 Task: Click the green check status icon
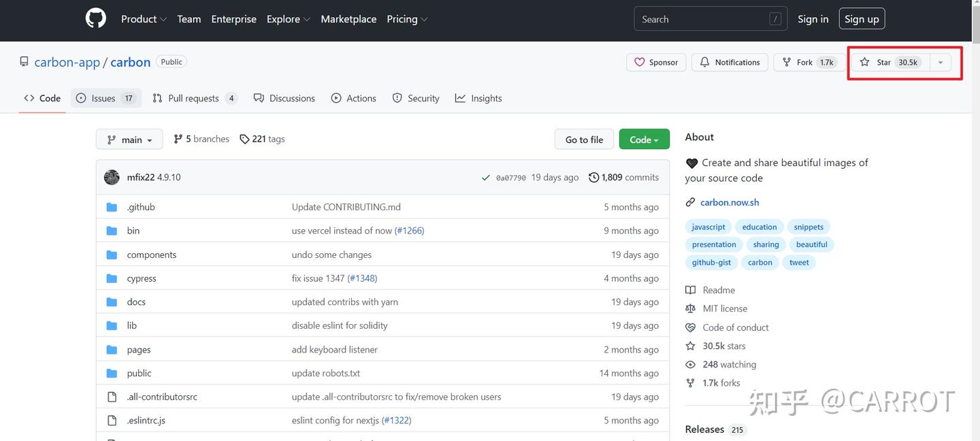pyautogui.click(x=485, y=178)
